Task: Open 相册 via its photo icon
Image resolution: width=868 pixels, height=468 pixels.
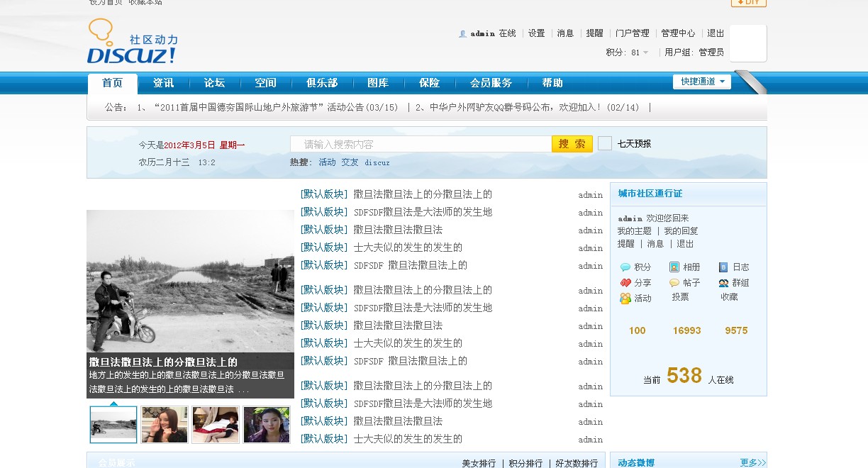Action: tap(674, 267)
